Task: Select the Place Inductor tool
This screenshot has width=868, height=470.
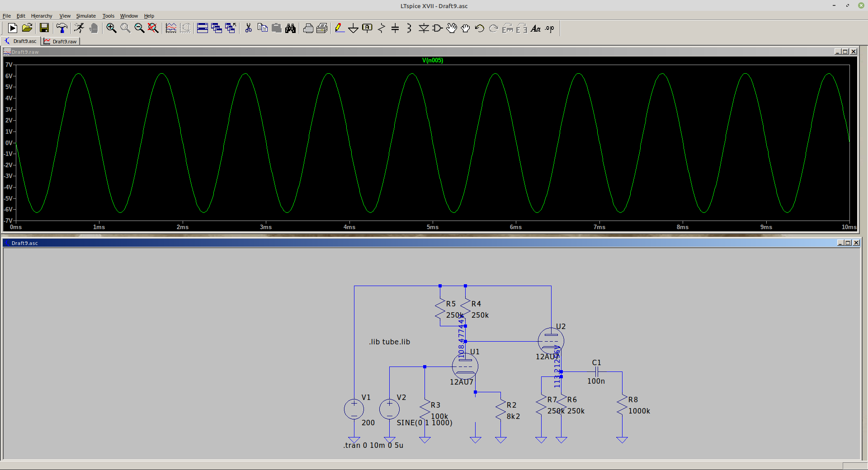Action: click(409, 28)
